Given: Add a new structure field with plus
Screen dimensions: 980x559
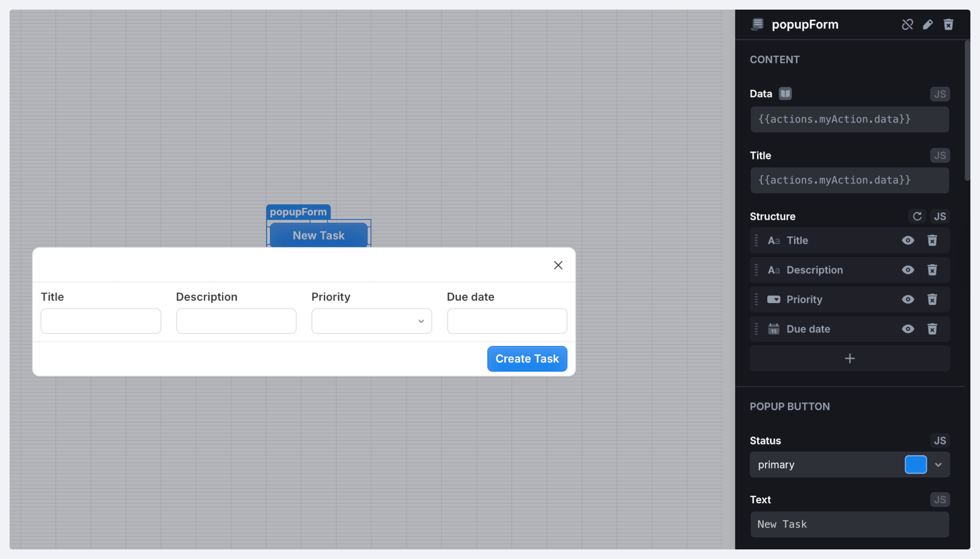Looking at the screenshot, I should tap(849, 358).
